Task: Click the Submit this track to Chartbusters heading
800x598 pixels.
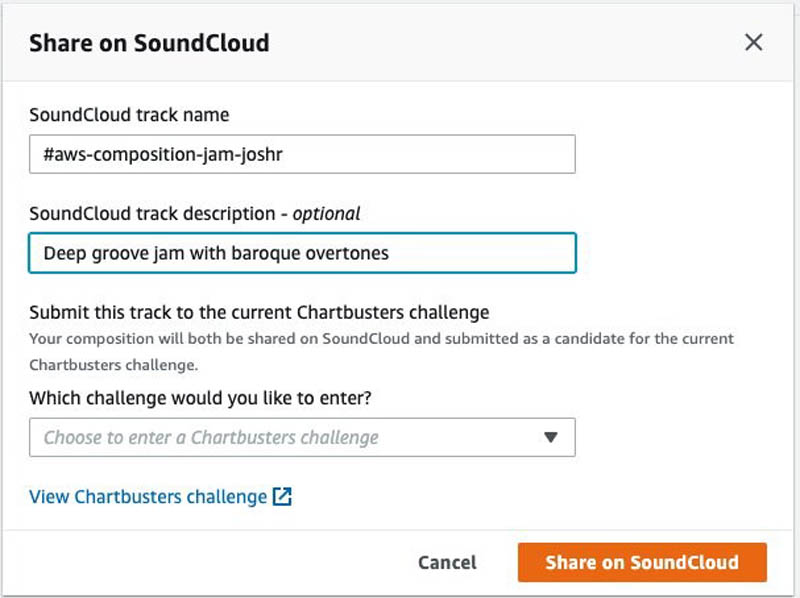Action: (x=259, y=312)
